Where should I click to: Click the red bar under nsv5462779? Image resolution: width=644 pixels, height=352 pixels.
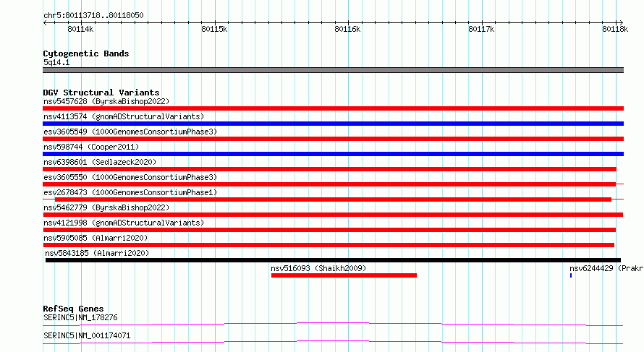[x=333, y=215]
